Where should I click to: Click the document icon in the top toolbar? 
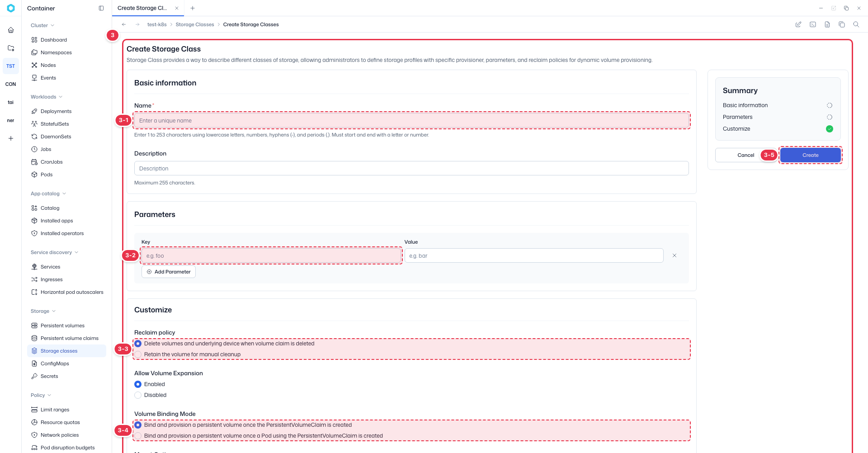point(827,24)
